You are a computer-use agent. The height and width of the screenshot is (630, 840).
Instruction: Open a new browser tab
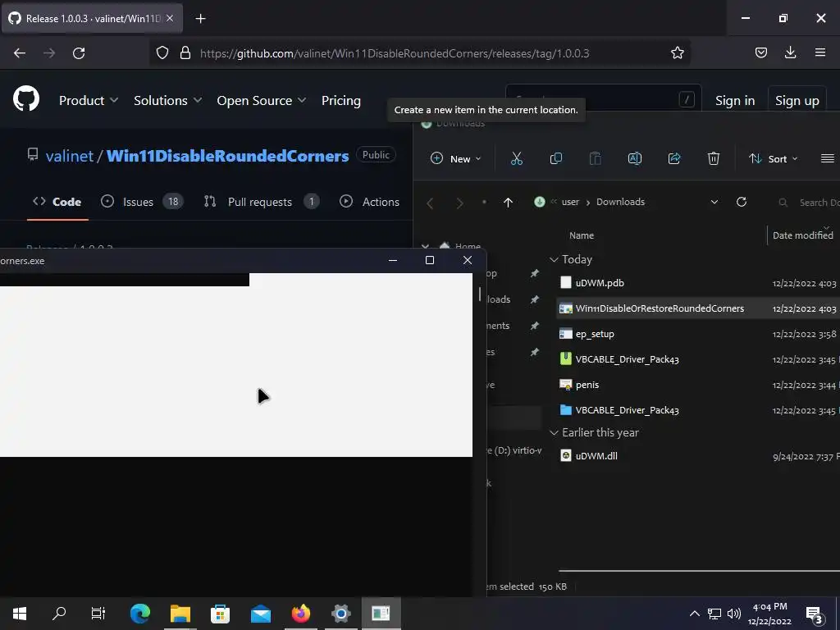pyautogui.click(x=200, y=19)
